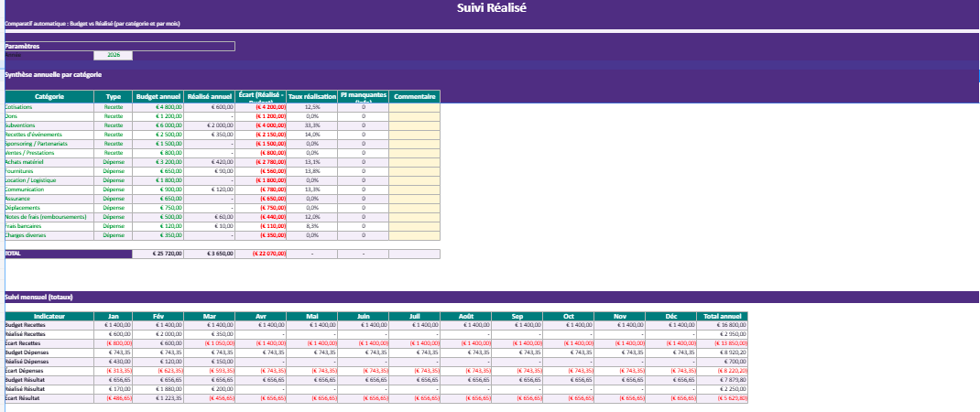Screen dimensions: 980x412
Task: Select the Suivi Réalisé title banner
Action: pyautogui.click(x=491, y=8)
